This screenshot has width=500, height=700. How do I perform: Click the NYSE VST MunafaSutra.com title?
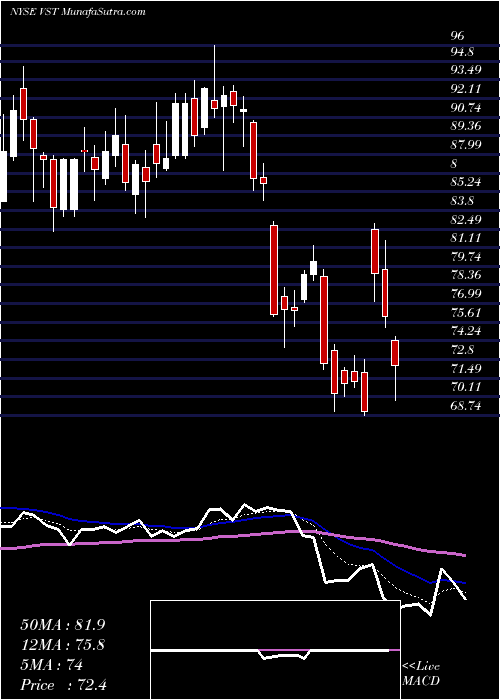point(78,12)
